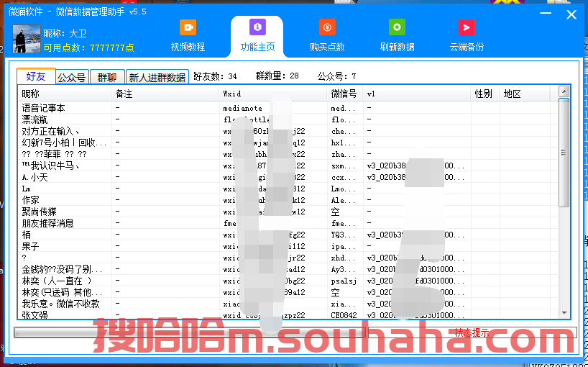Click the 地区 column header
The image size is (588, 367).
(x=525, y=94)
